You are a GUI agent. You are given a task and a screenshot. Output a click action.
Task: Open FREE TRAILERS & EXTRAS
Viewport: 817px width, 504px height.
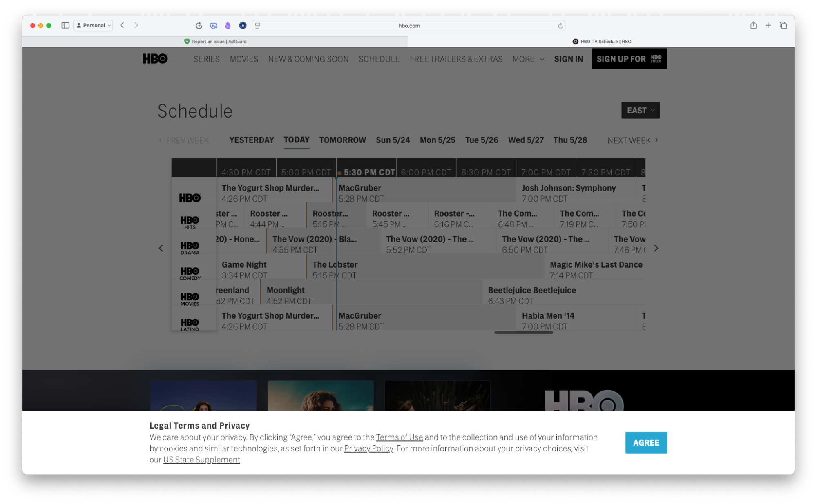point(456,59)
